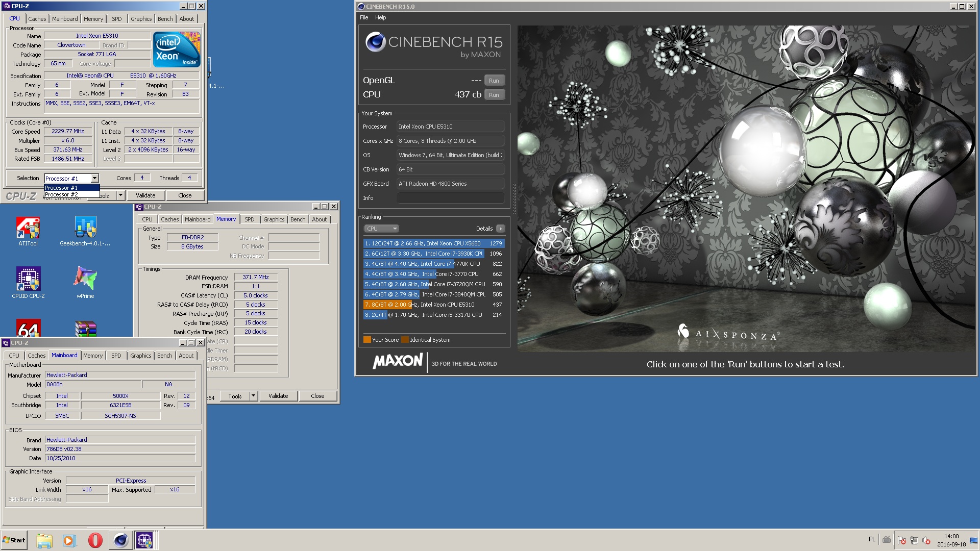Open the processor Selection dropdown arrow
This screenshot has height=551, width=980.
point(94,178)
